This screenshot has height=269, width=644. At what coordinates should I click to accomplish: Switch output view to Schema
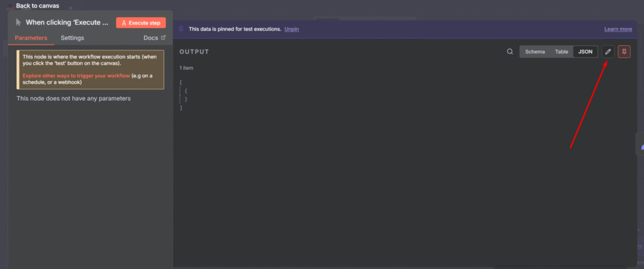535,52
